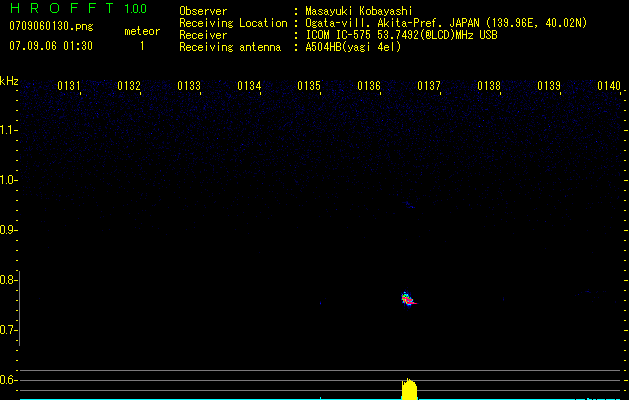Select the ICOM IC-575 receiver text
The height and width of the screenshot is (400, 629).
[401, 35]
